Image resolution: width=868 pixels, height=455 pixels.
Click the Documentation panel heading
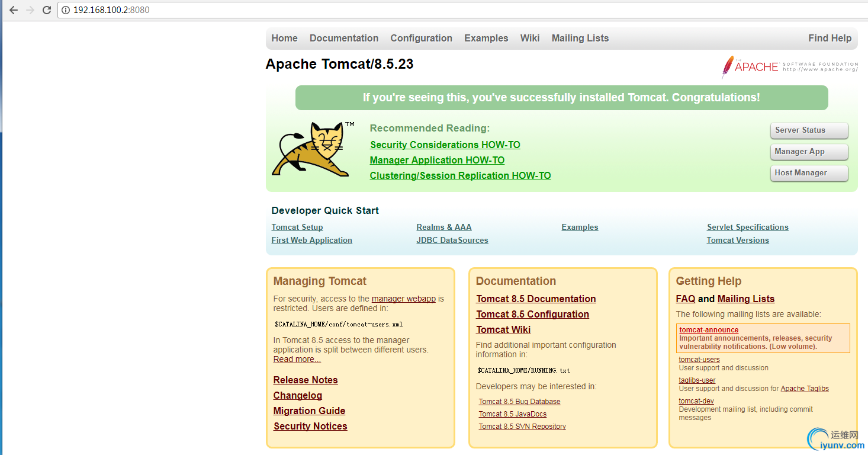pos(516,281)
